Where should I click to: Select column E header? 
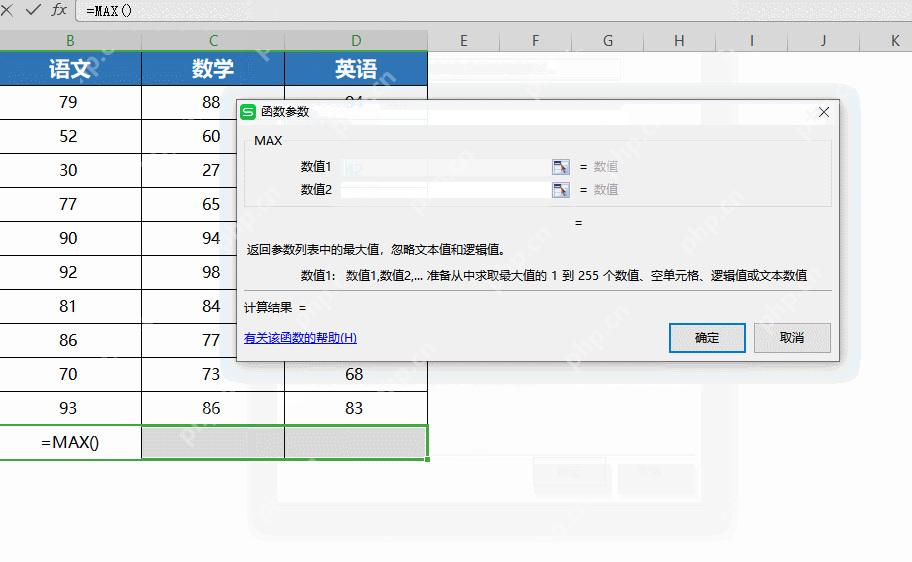coord(464,41)
